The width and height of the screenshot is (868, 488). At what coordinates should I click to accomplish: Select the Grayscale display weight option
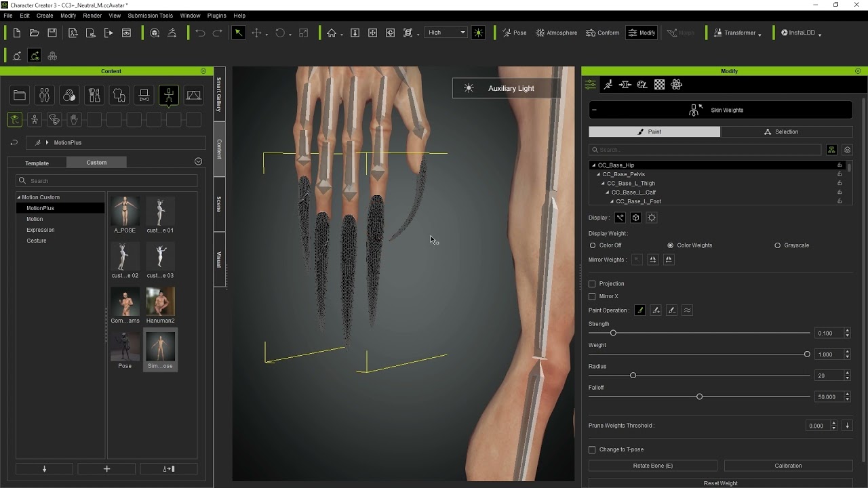point(777,245)
